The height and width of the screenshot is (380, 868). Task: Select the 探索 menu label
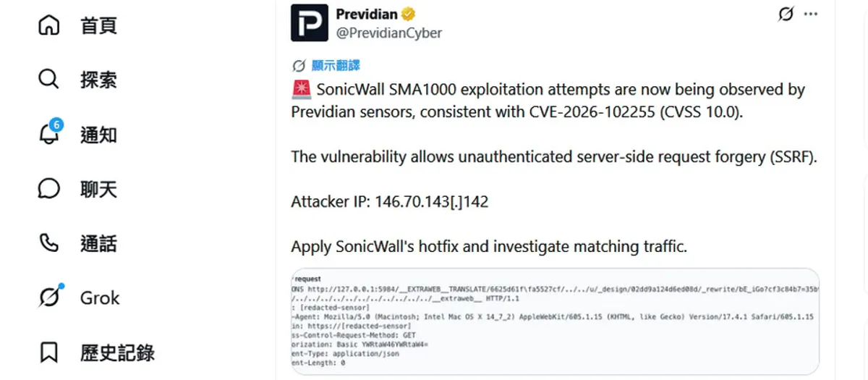coord(98,79)
